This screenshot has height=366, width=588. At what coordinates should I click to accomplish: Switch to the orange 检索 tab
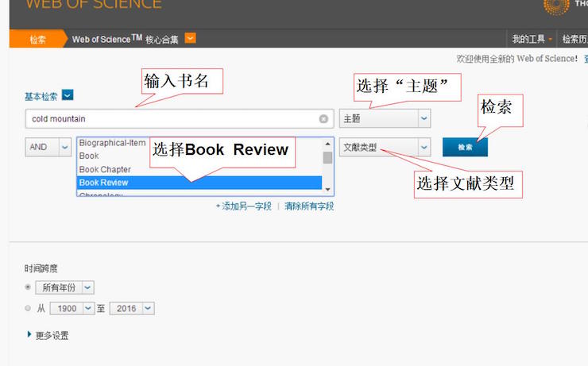(x=37, y=39)
